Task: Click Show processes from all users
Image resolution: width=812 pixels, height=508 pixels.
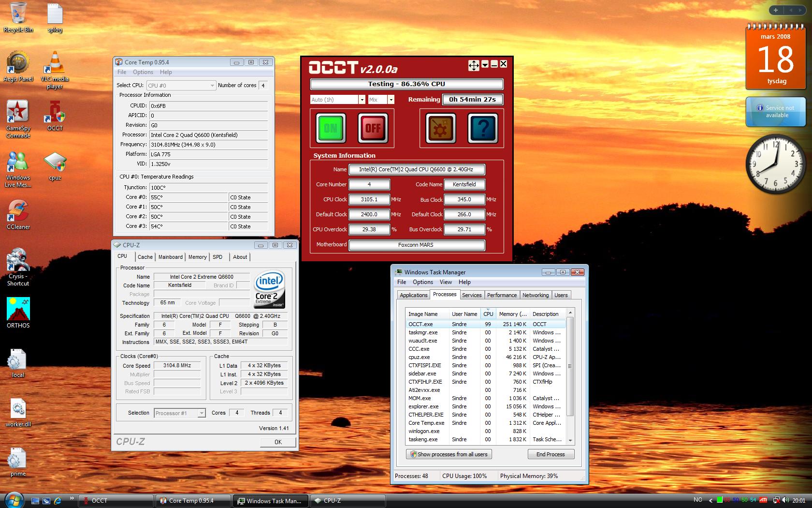Action: pyautogui.click(x=449, y=454)
